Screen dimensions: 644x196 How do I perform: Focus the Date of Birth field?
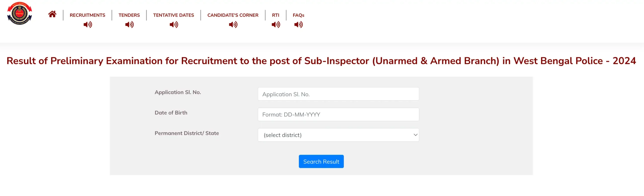pyautogui.click(x=338, y=115)
